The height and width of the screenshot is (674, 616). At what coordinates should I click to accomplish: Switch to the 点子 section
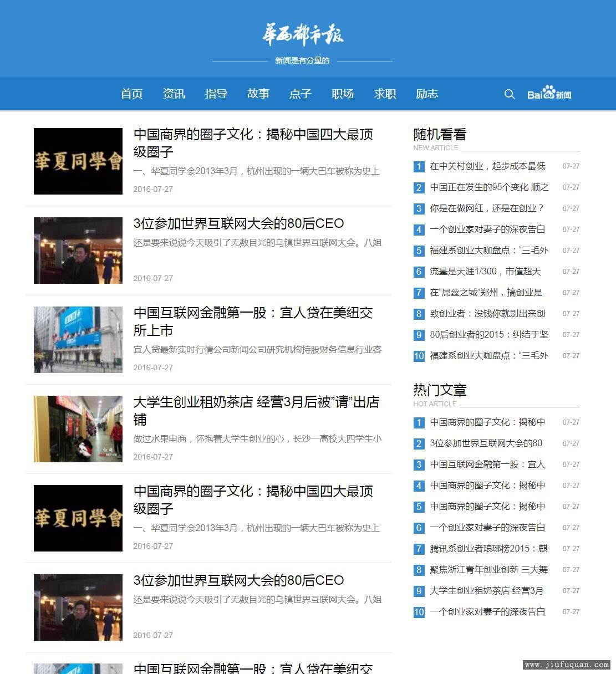click(301, 94)
